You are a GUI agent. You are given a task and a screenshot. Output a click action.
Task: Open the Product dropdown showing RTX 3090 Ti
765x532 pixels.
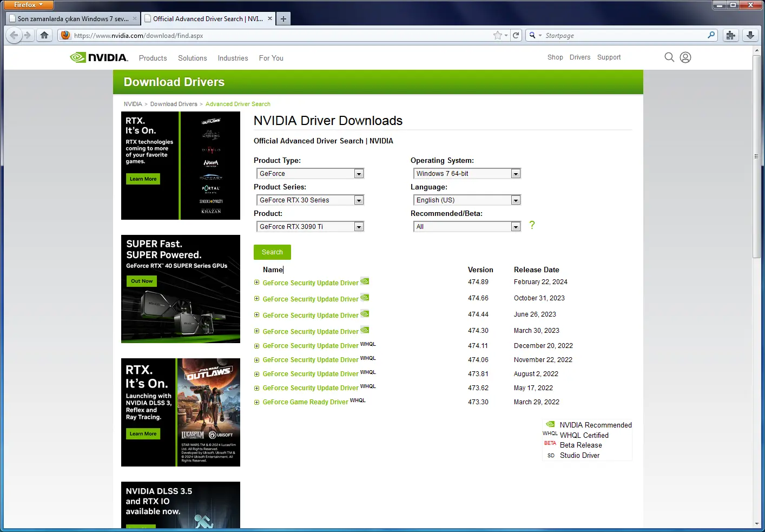tap(310, 227)
